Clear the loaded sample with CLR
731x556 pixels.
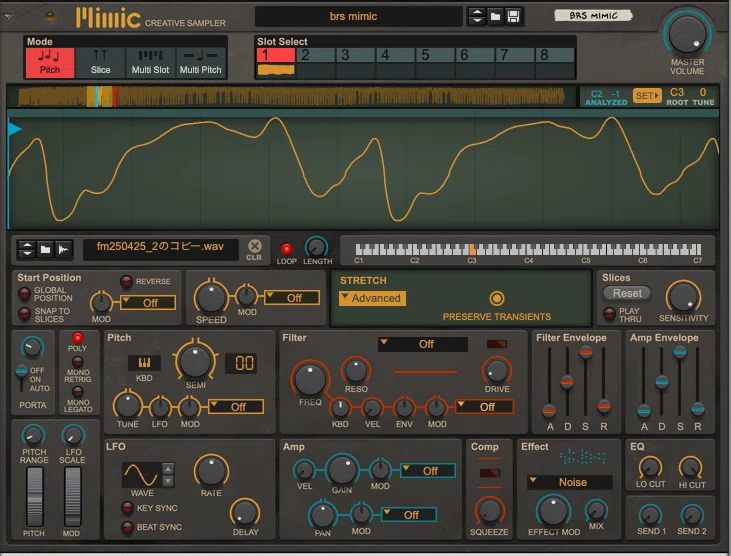(x=255, y=250)
